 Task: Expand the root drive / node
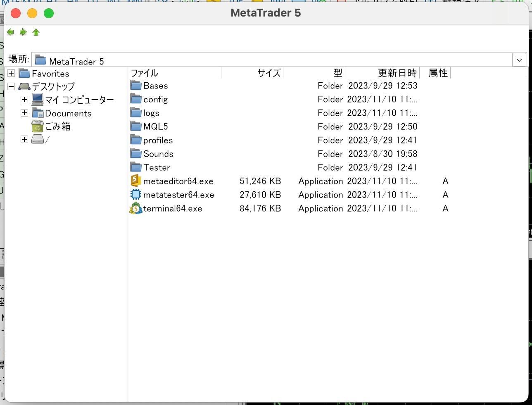coord(24,139)
